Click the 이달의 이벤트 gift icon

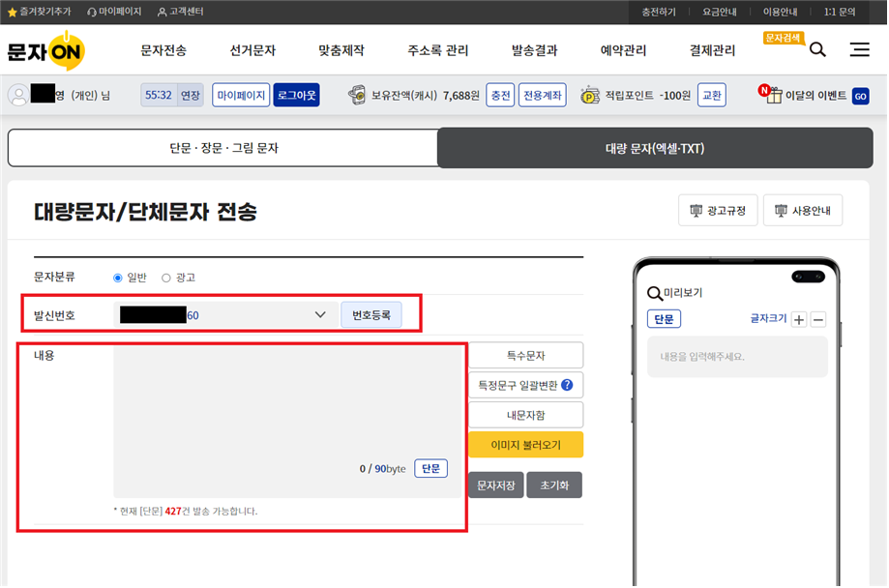point(771,94)
